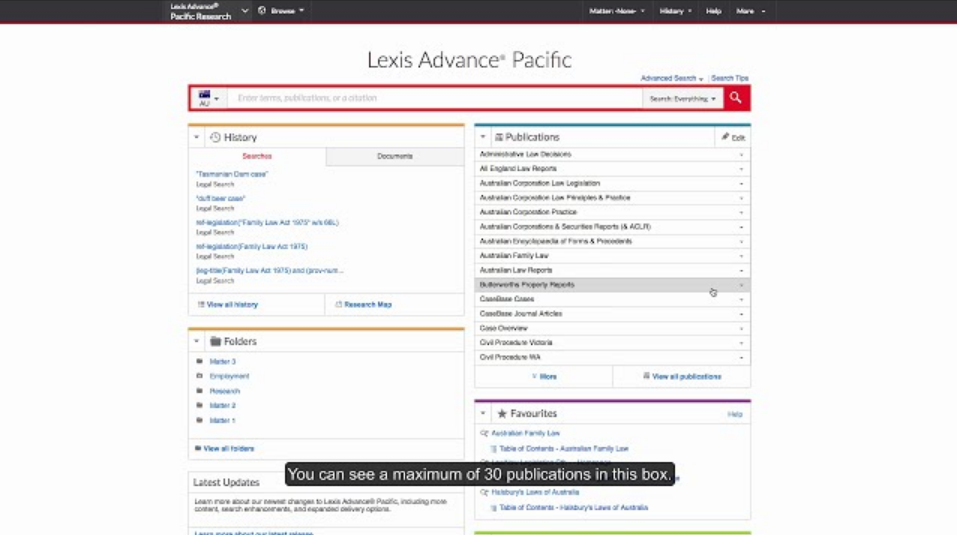Open Australian Family Law publication
Screen dimensions: 957x535
pyautogui.click(x=514, y=256)
